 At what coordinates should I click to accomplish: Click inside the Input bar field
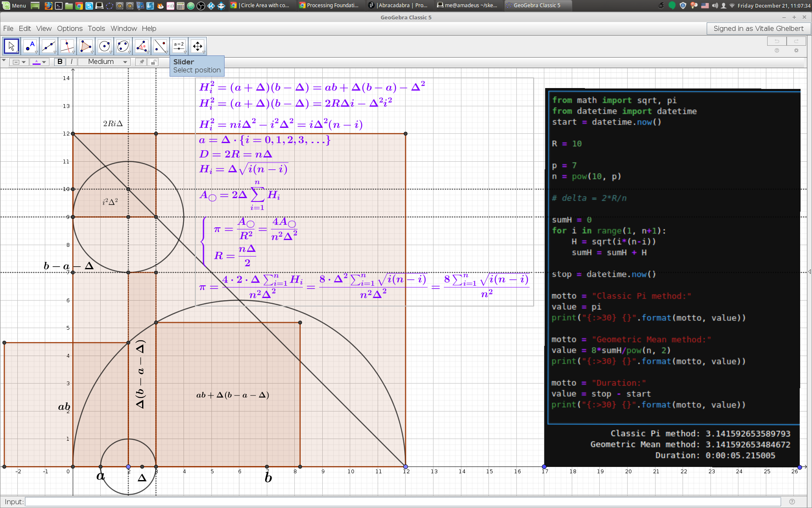(x=403, y=502)
